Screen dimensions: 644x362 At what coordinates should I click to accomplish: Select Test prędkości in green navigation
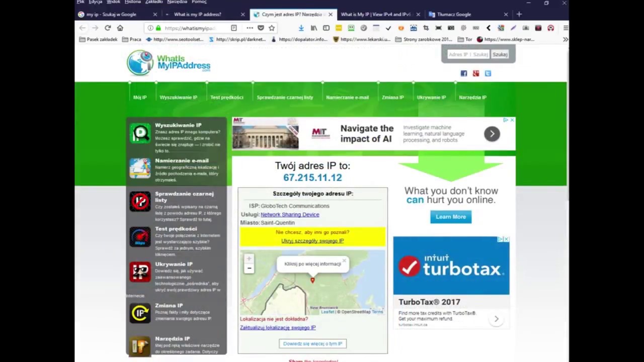(227, 98)
